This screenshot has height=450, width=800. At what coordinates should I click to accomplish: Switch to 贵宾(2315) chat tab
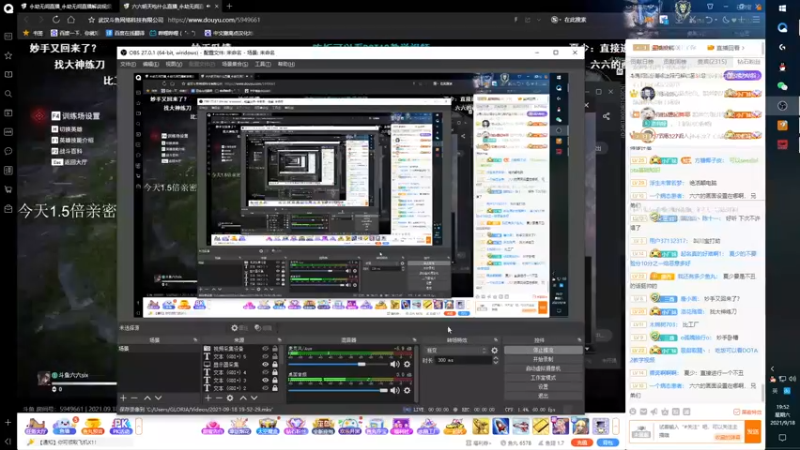(x=712, y=62)
